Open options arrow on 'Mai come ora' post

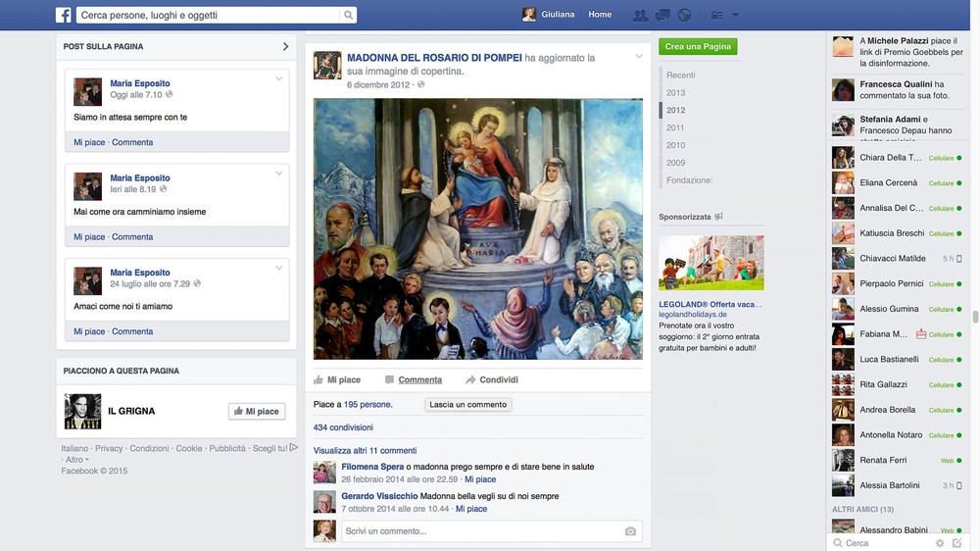tap(278, 174)
